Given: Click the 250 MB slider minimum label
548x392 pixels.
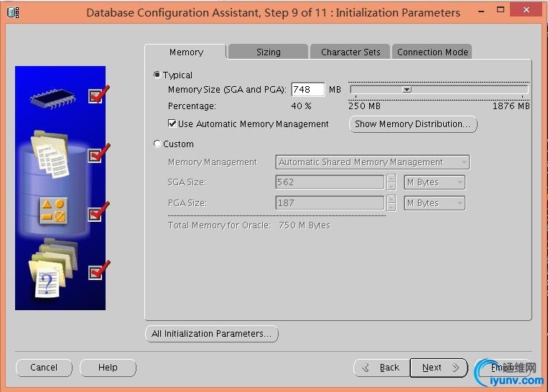Looking at the screenshot, I should [364, 106].
